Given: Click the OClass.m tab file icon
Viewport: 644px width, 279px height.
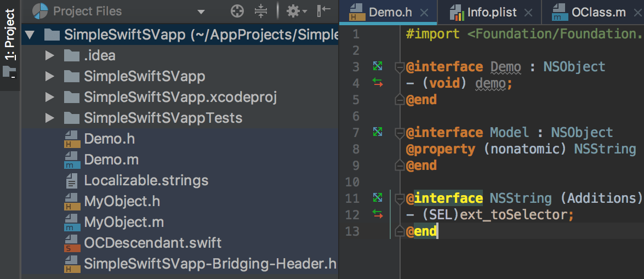Looking at the screenshot, I should pyautogui.click(x=559, y=12).
